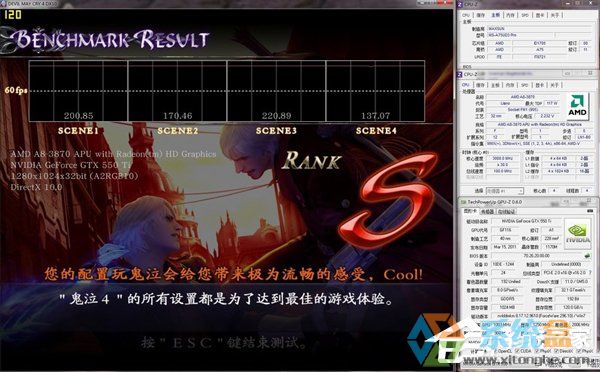
Task: Click the lower CPU-Z window title icon
Action: click(x=460, y=74)
